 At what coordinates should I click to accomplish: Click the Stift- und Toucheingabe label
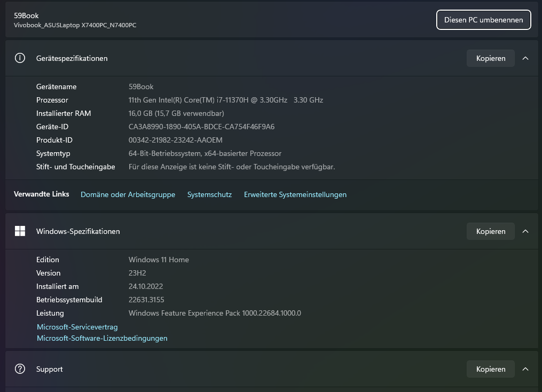76,167
